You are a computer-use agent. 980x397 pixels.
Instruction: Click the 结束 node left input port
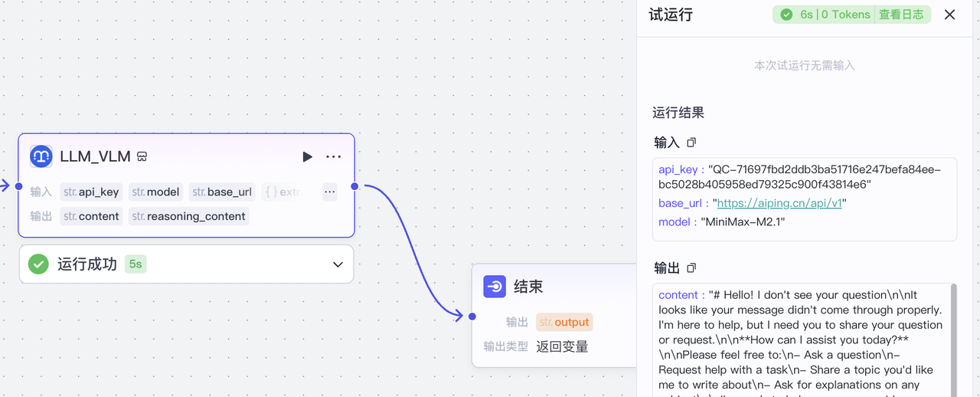click(472, 316)
